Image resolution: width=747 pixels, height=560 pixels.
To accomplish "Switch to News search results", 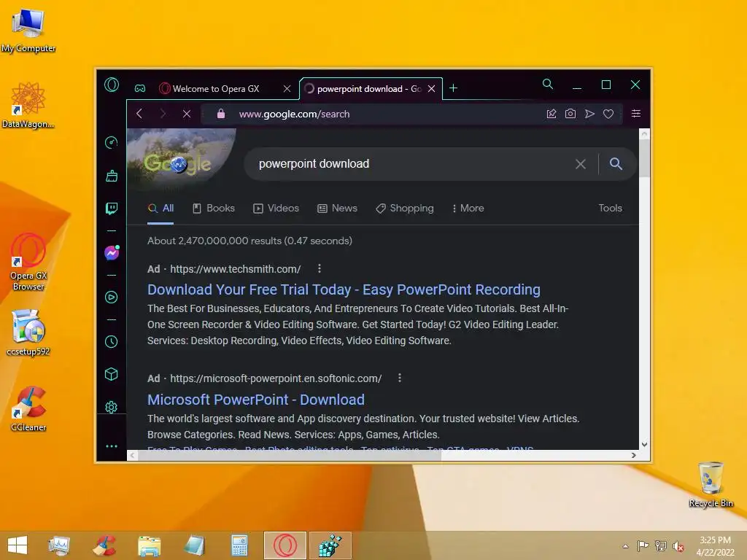I will coord(337,208).
